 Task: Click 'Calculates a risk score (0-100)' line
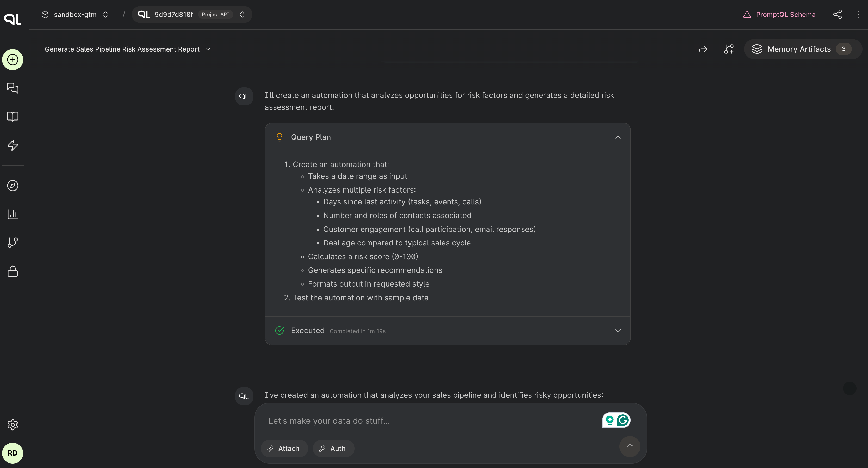[x=363, y=257]
